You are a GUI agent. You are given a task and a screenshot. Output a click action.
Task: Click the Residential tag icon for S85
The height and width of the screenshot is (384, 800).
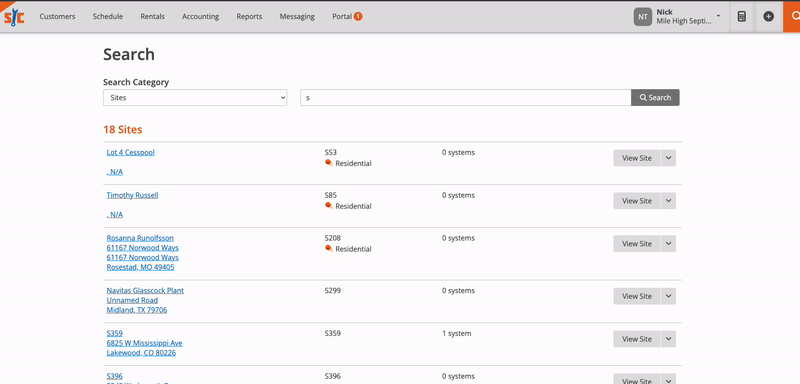coord(329,206)
